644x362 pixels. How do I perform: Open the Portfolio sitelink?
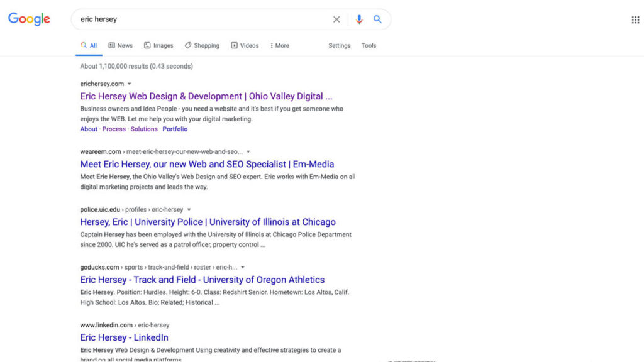tap(175, 129)
